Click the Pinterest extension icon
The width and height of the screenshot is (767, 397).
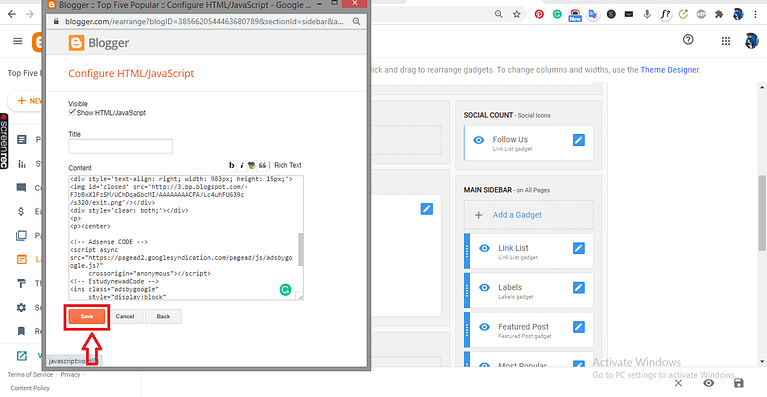(539, 14)
